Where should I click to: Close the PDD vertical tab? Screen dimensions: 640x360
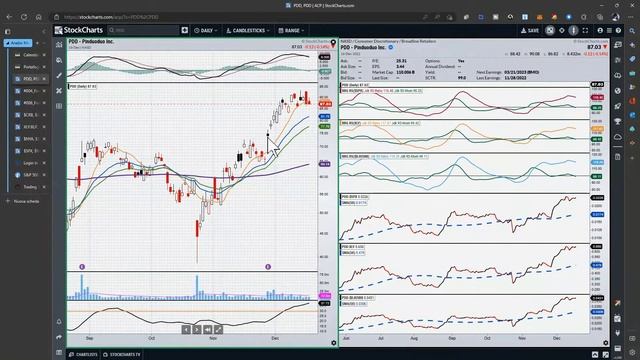44,79
